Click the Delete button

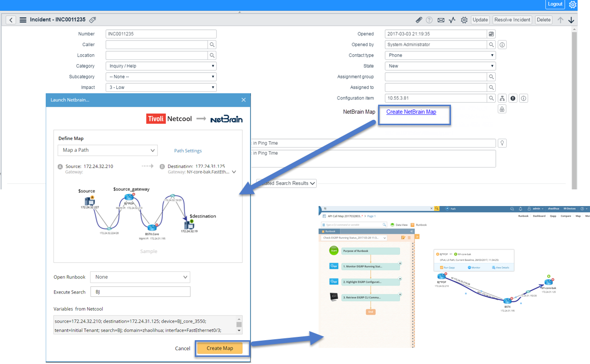coord(543,20)
